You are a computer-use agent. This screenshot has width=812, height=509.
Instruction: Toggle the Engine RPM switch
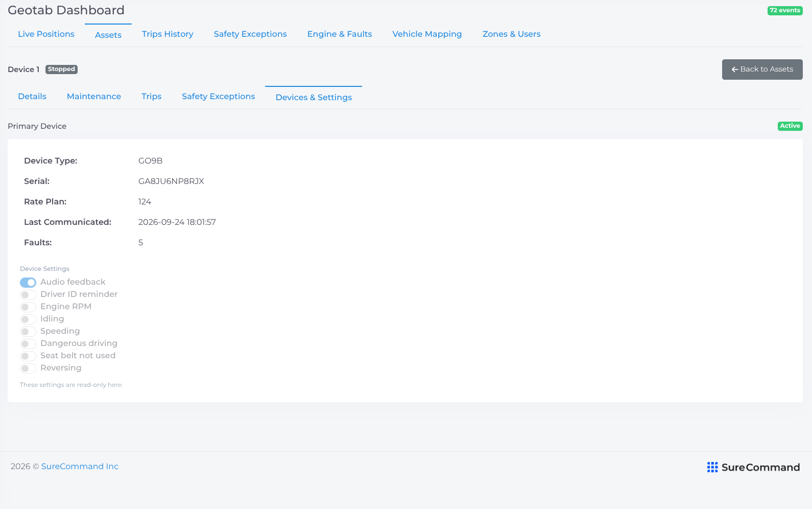(28, 307)
